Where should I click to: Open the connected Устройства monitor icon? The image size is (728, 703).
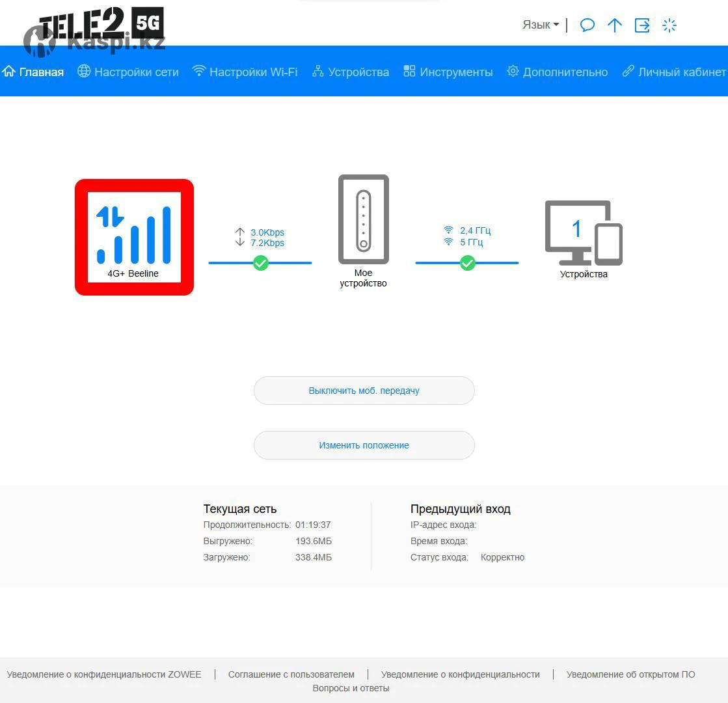[583, 233]
